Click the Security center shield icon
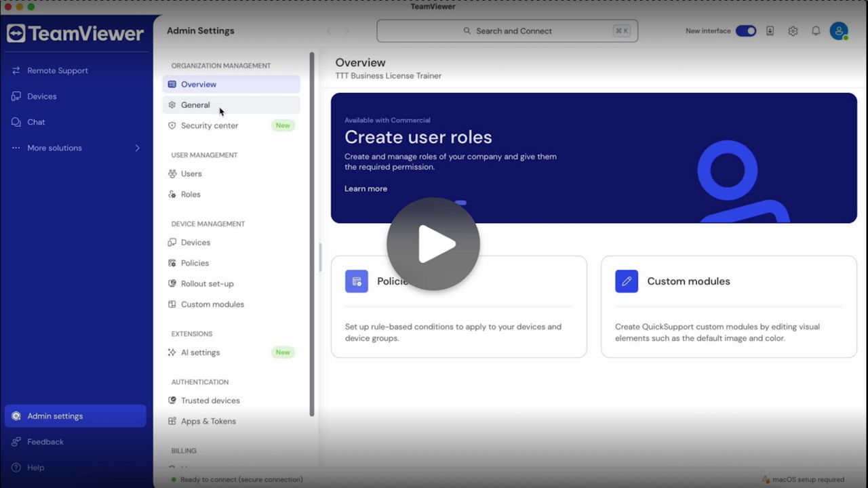The image size is (868, 488). tap(172, 125)
